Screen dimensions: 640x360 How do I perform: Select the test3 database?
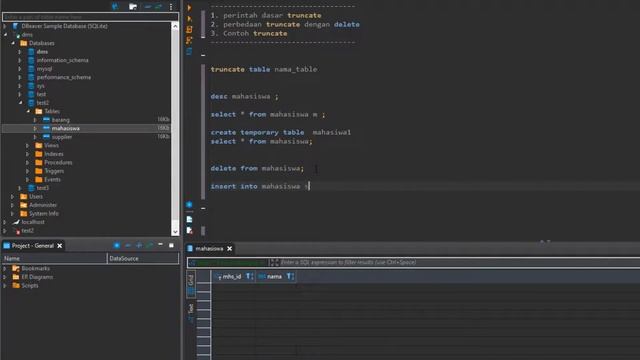click(42, 188)
